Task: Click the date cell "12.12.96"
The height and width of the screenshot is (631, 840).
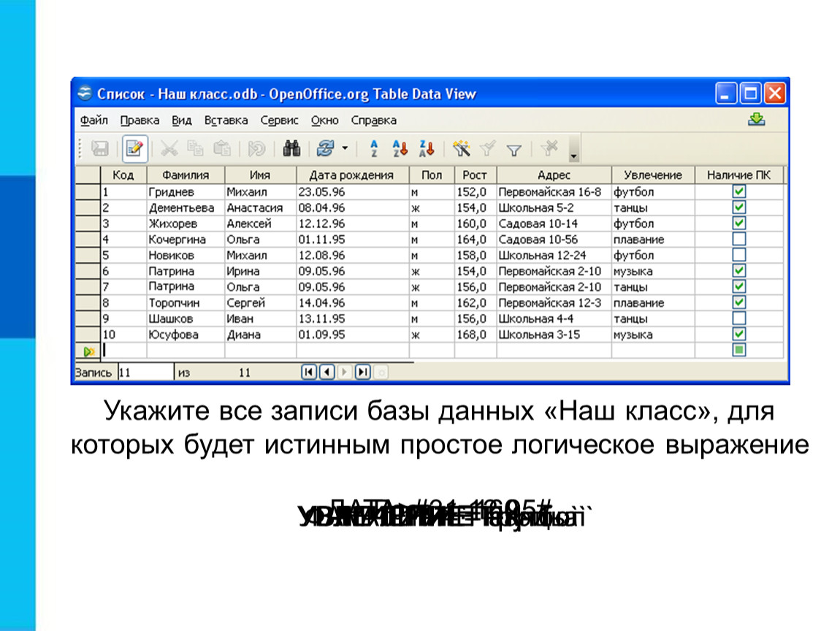Action: 352,223
